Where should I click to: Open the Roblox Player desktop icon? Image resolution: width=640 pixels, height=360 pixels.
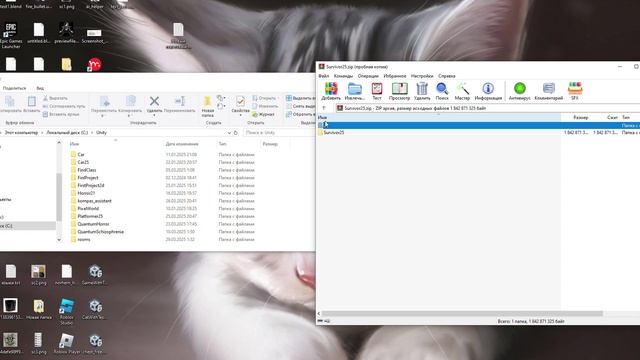pyautogui.click(x=66, y=343)
